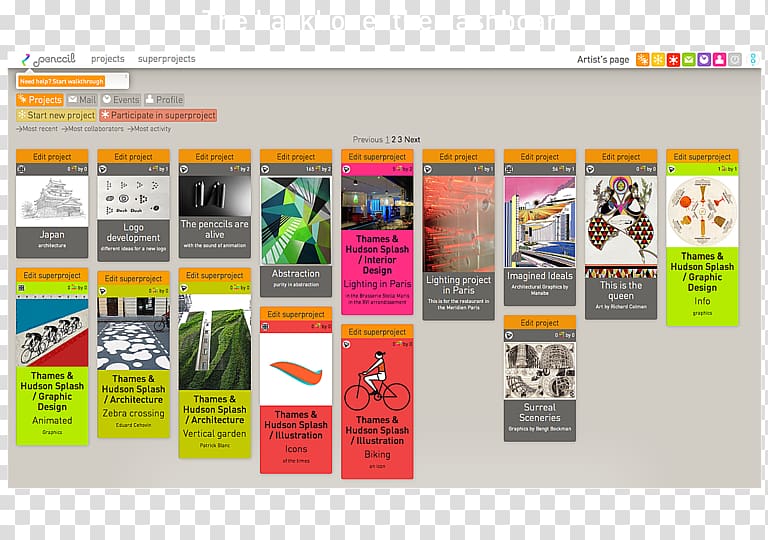Click Edit project above the Japan card
The width and height of the screenshot is (768, 540).
(x=52, y=157)
